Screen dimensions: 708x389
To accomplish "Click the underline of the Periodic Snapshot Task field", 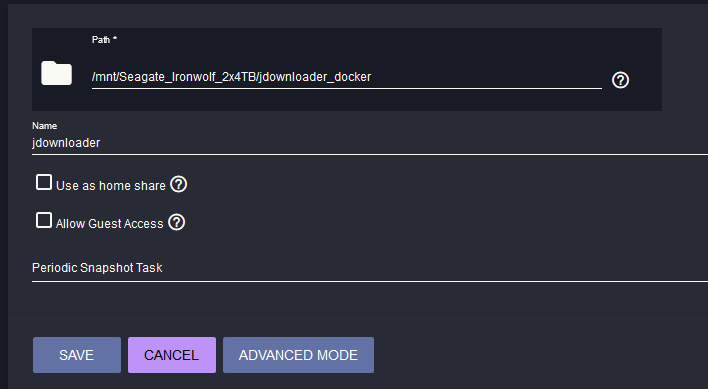I will (370, 281).
